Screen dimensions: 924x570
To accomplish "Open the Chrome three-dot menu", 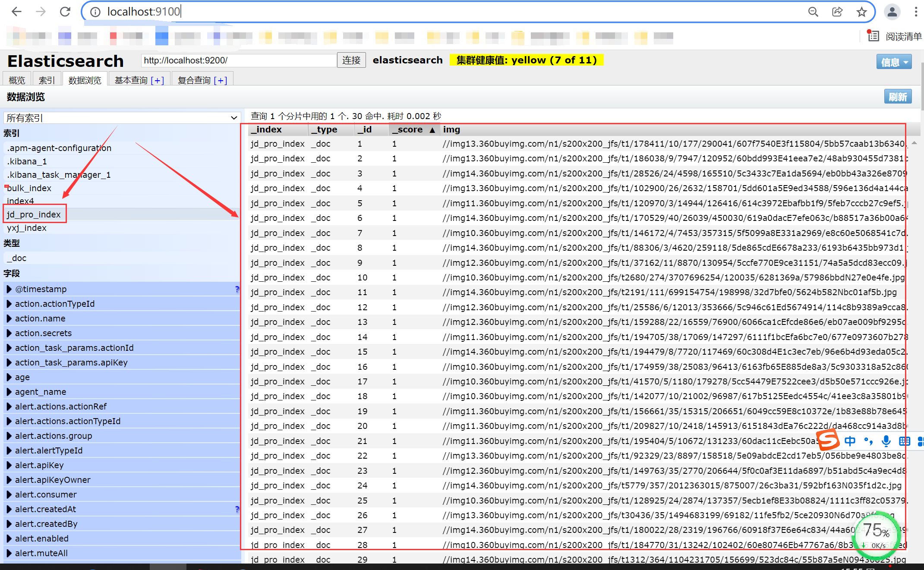I will coord(916,12).
